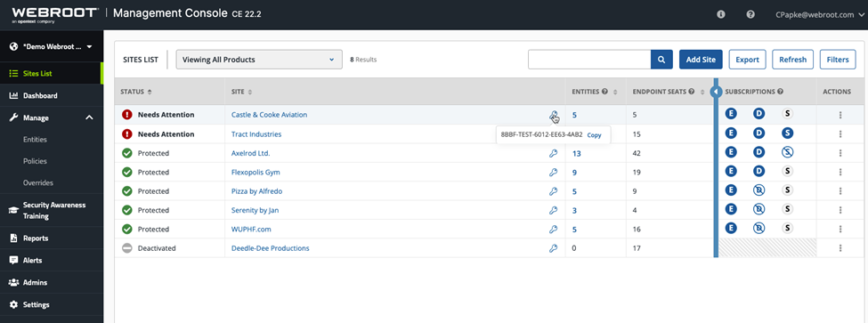
Task: Open actions menu for Castle & Cooke Aviation
Action: click(840, 115)
